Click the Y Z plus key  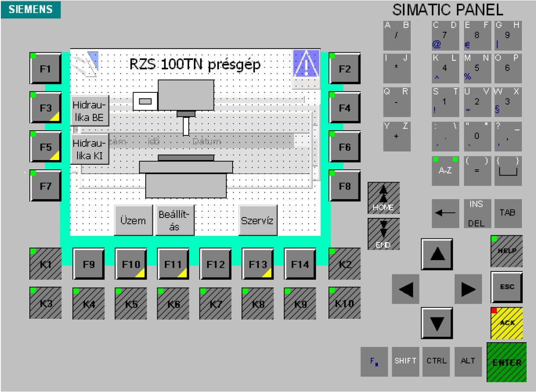tap(397, 137)
